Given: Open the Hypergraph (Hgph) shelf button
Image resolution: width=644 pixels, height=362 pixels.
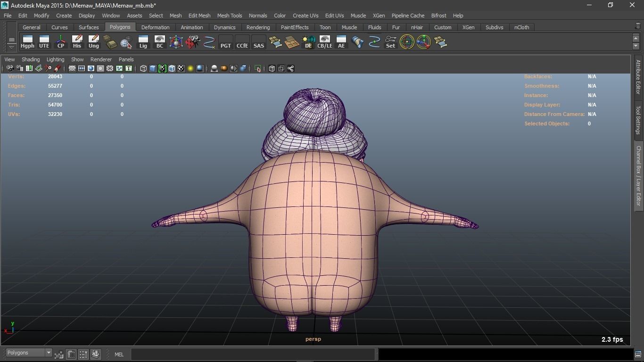Looking at the screenshot, I should pos(27,42).
